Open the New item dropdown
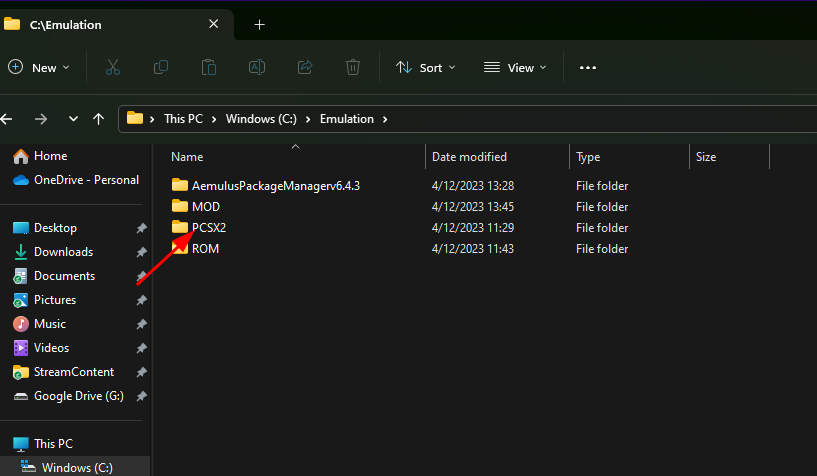The image size is (817, 476). 39,68
